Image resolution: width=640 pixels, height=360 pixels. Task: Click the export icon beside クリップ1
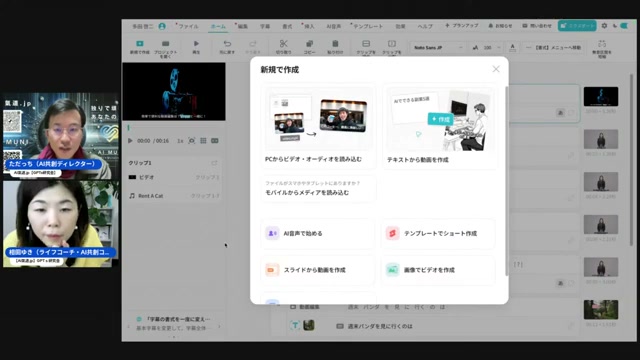tap(214, 163)
